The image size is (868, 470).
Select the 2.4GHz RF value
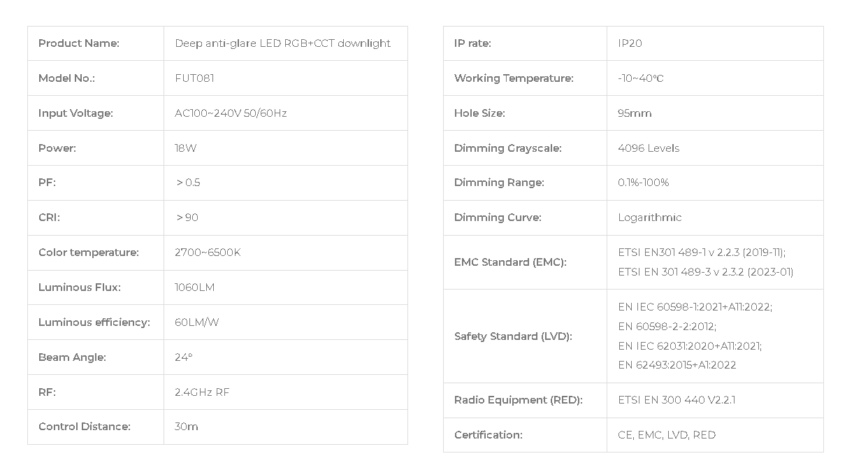coord(202,392)
